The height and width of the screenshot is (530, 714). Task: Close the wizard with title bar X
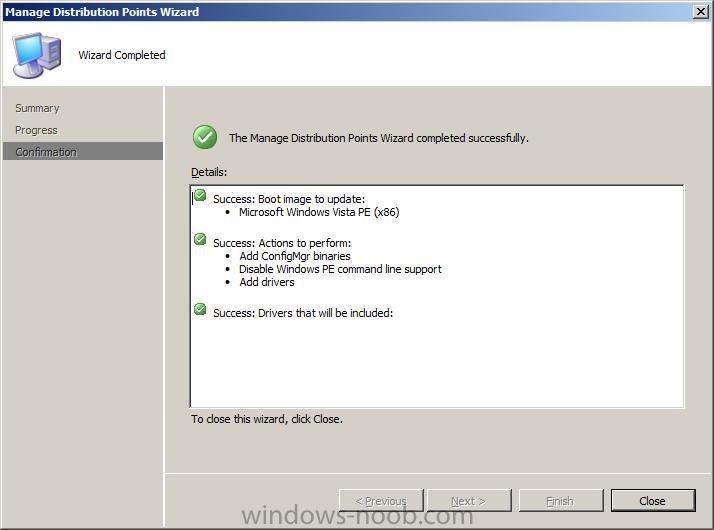point(701,11)
